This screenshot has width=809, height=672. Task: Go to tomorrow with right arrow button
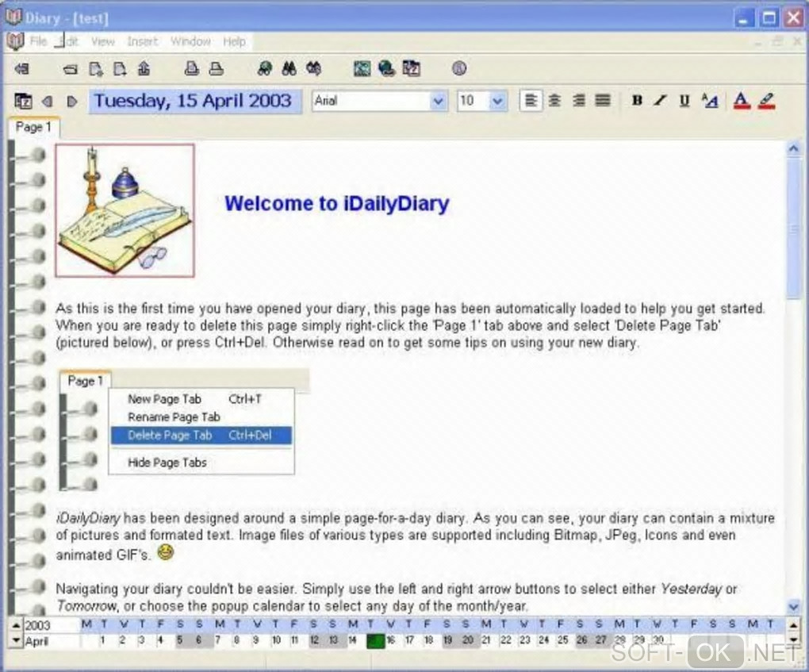[72, 102]
